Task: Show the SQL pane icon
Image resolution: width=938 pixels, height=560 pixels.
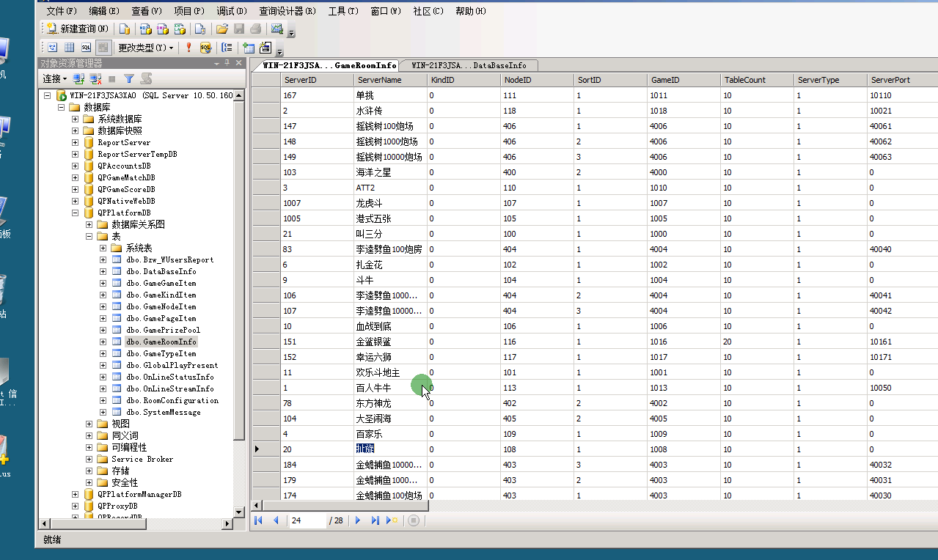Action: 86,47
